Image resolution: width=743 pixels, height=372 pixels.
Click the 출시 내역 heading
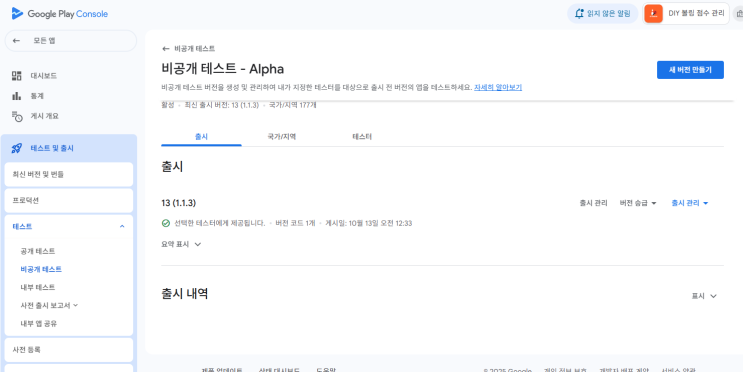185,293
